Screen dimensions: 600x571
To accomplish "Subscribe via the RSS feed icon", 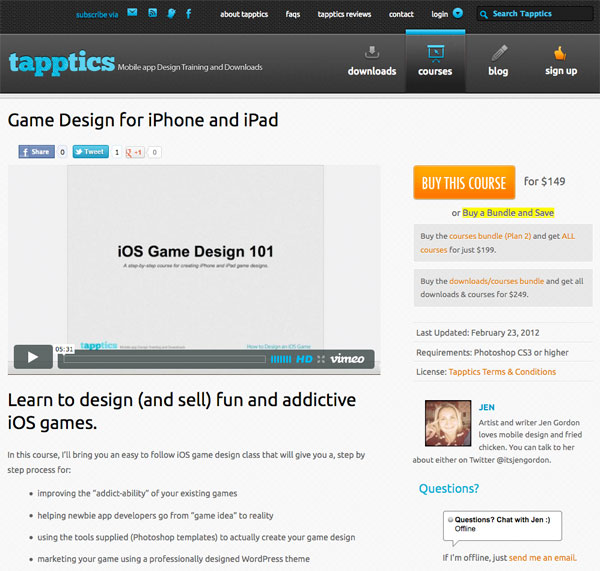I will 152,13.
